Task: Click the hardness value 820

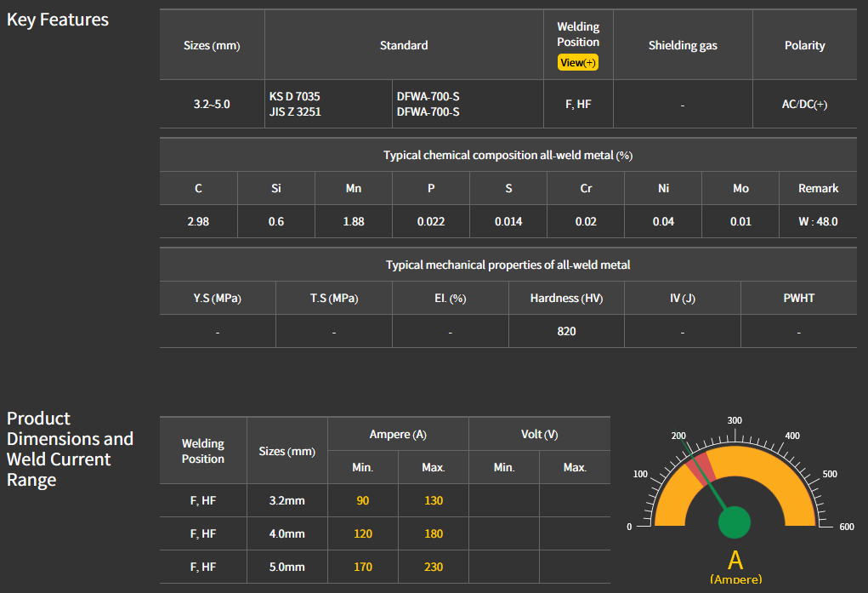Action: (566, 331)
